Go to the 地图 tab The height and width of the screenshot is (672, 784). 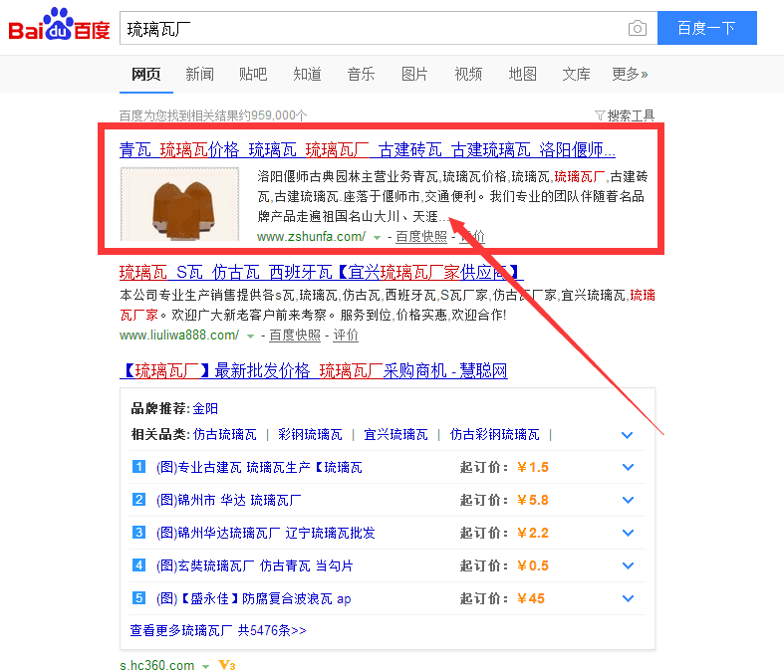pyautogui.click(x=522, y=74)
